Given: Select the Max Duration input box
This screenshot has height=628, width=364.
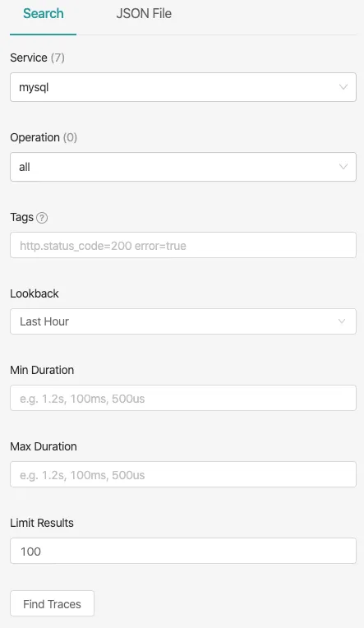Looking at the screenshot, I should 183,474.
